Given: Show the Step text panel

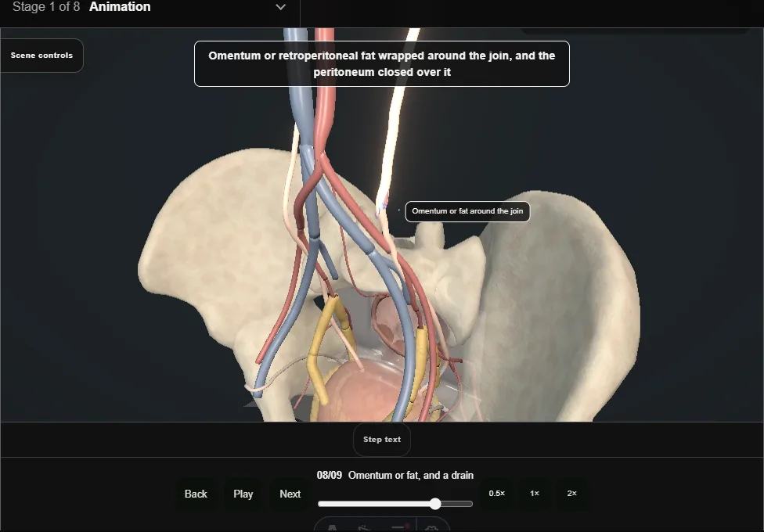Looking at the screenshot, I should (x=382, y=440).
